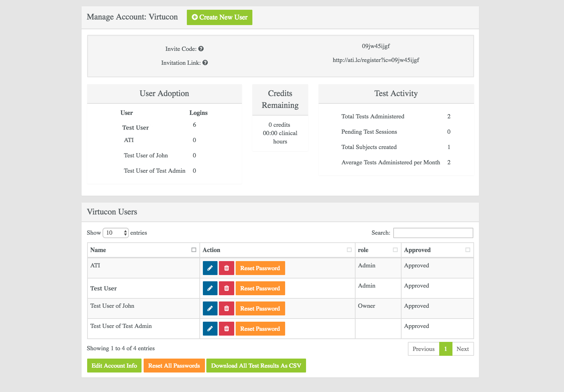Viewport: 564px width, 392px height.
Task: Click Showing 1 to 4 of 4 entries
Action: click(121, 348)
